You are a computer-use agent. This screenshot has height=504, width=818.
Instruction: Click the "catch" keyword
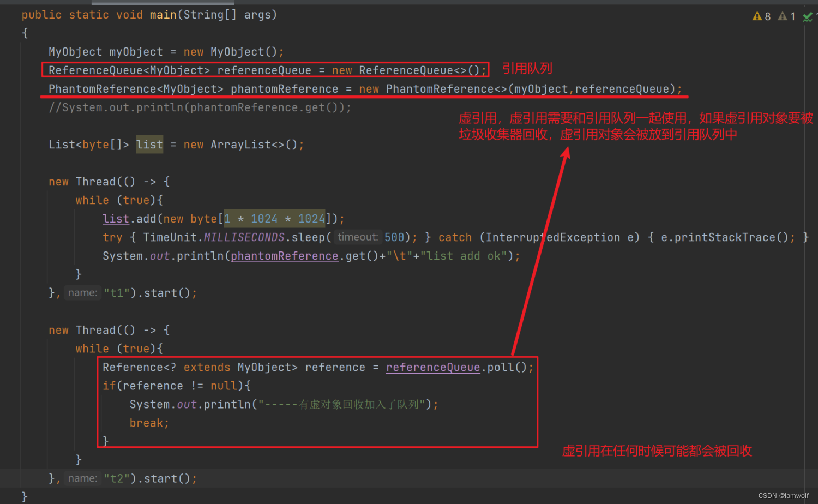pyautogui.click(x=455, y=237)
